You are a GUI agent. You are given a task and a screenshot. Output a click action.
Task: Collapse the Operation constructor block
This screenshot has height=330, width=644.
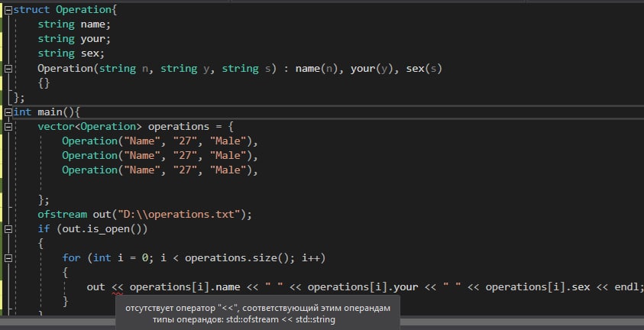8,69
